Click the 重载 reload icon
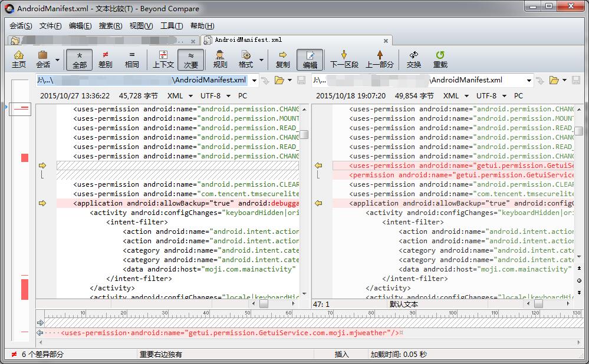Viewport: 589px width, 364px height. [440, 59]
